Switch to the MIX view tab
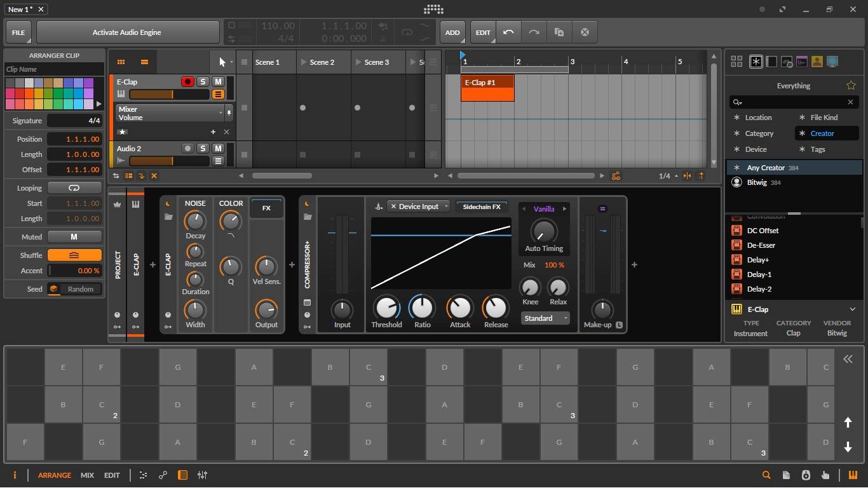 (87, 475)
